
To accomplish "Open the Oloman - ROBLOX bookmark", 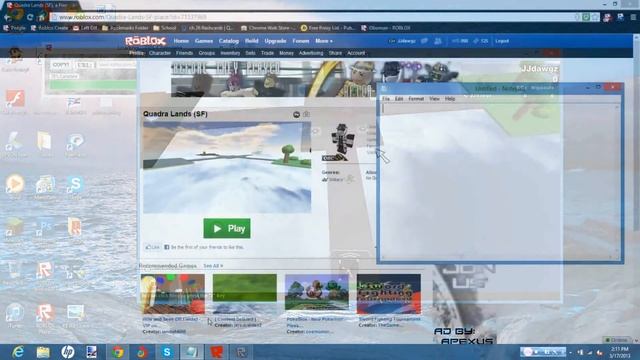I will [386, 28].
